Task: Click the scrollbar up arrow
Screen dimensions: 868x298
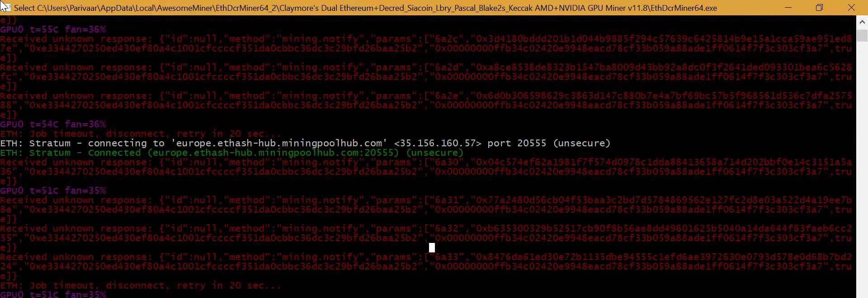Action: (862, 22)
